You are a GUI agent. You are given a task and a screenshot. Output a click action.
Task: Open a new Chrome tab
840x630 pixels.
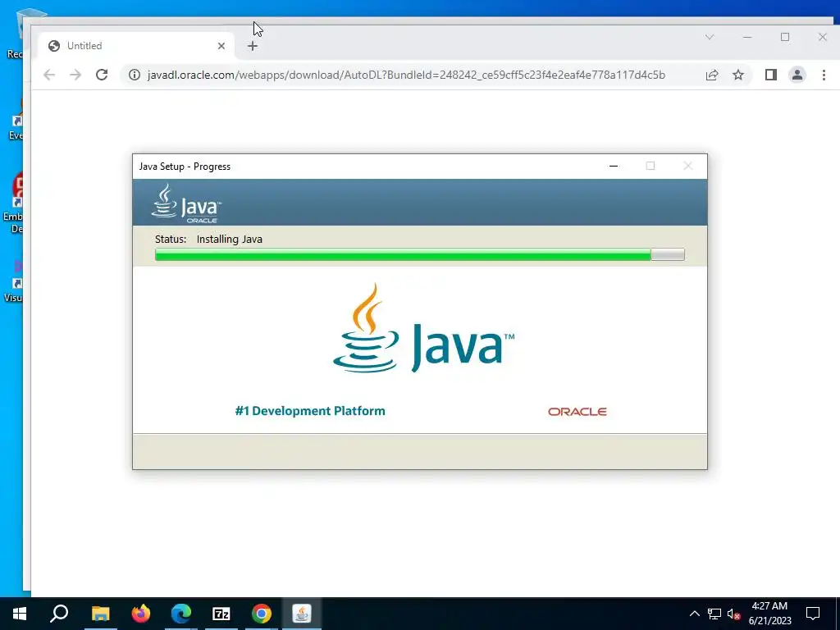coord(253,46)
